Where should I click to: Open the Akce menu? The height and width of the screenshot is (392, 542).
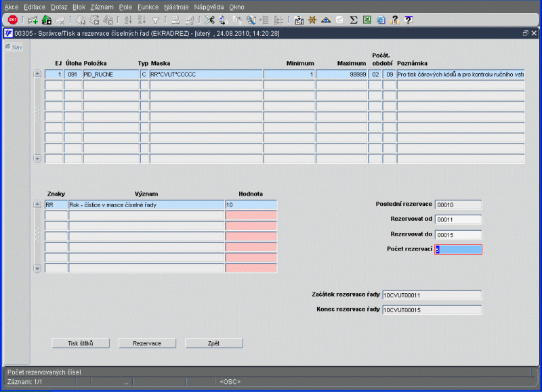click(12, 7)
